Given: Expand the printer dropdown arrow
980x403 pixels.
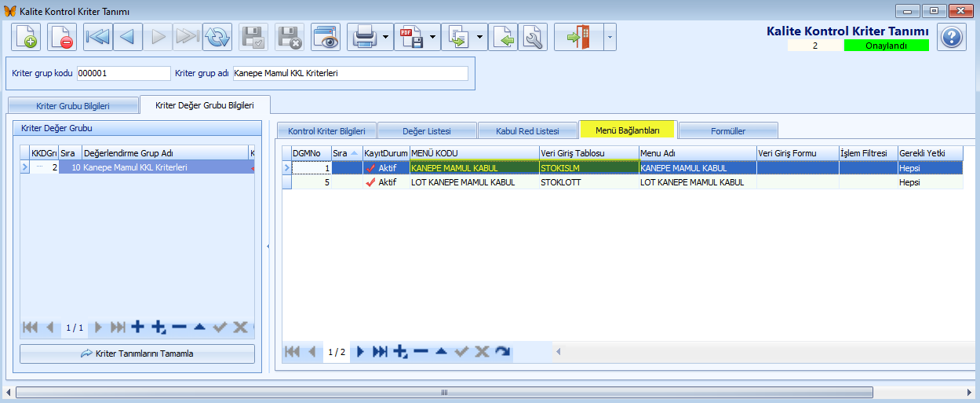Looking at the screenshot, I should [x=385, y=37].
